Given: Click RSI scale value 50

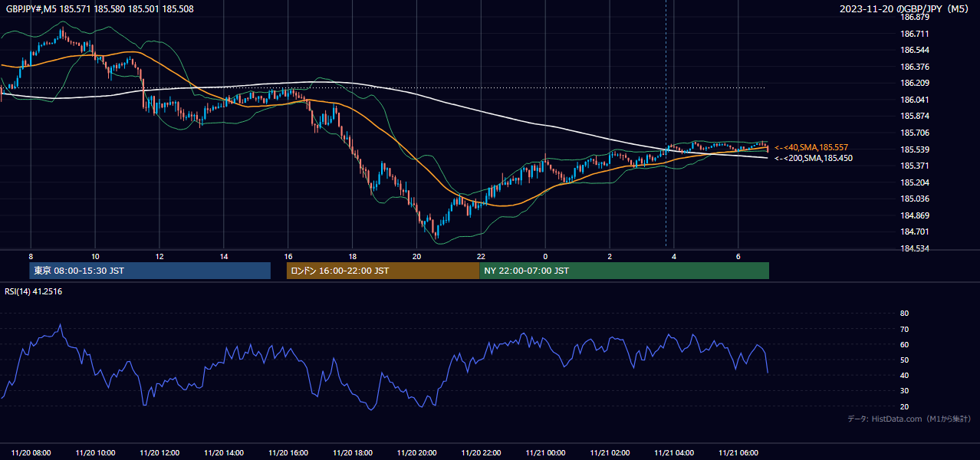Looking at the screenshot, I should pyautogui.click(x=904, y=360).
